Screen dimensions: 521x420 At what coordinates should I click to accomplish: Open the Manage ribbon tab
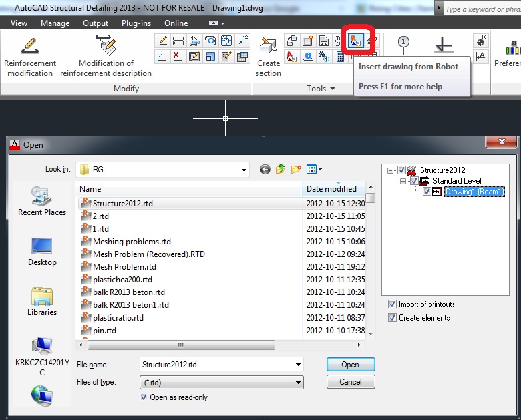pos(55,23)
